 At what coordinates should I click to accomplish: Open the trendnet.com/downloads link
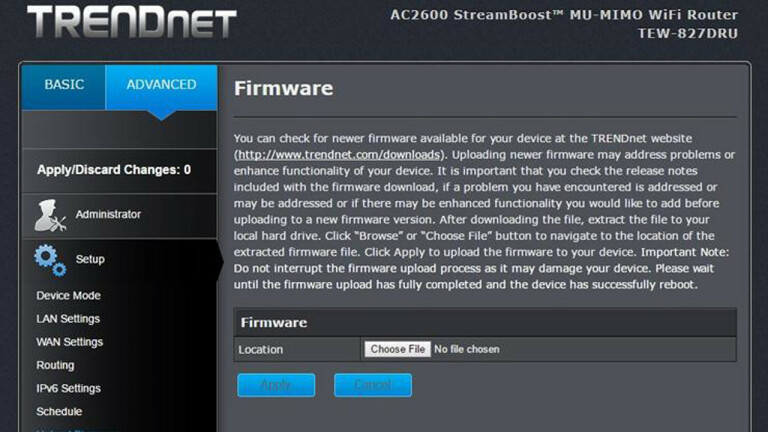(x=339, y=155)
